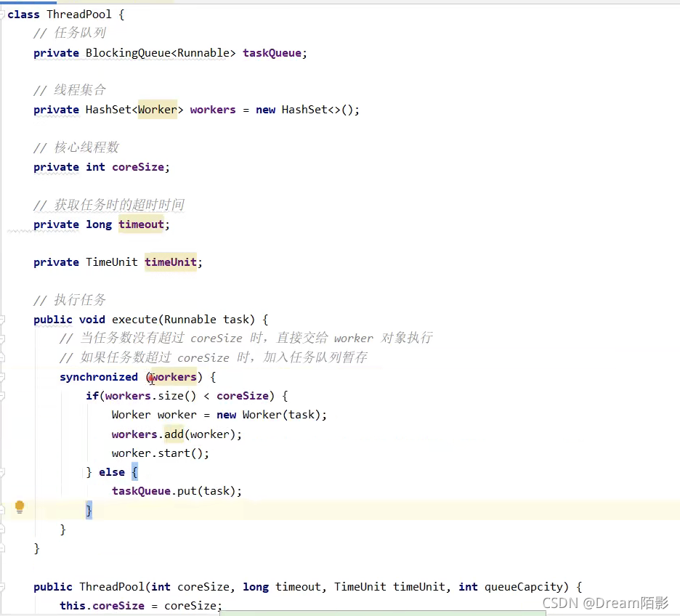Viewport: 680px width, 616px height.
Task: Click comment starting "// 如果任务数超过"
Action: point(214,357)
